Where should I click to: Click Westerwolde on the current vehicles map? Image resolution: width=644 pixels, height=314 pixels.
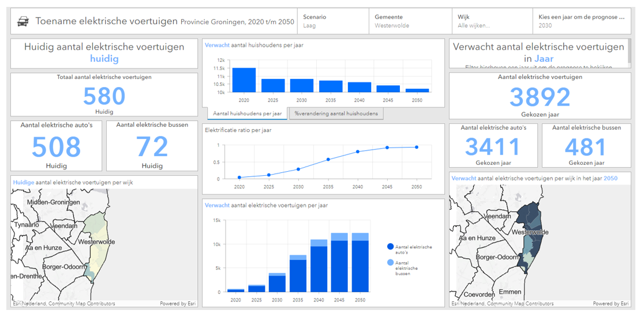pyautogui.click(x=96, y=241)
